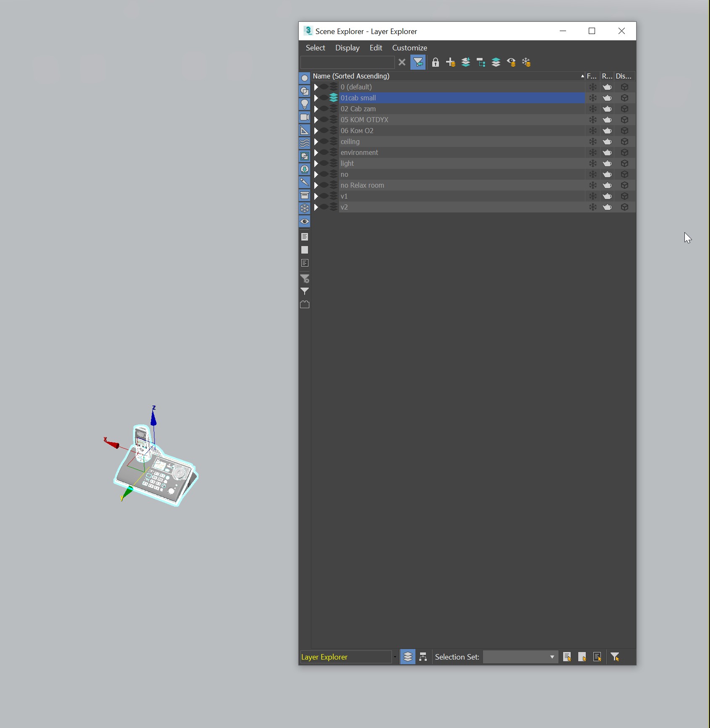
Task: Toggle freeze snowflake for 01cab small layer
Action: (x=593, y=98)
